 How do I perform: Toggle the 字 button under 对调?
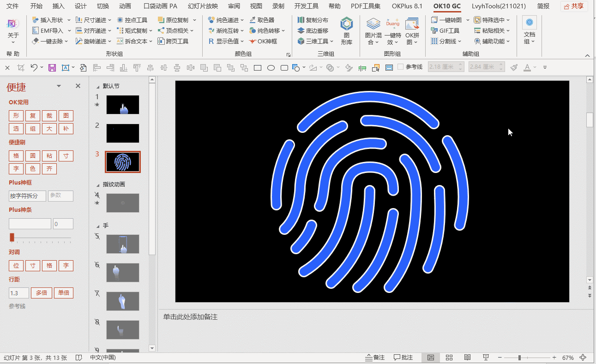(x=66, y=266)
